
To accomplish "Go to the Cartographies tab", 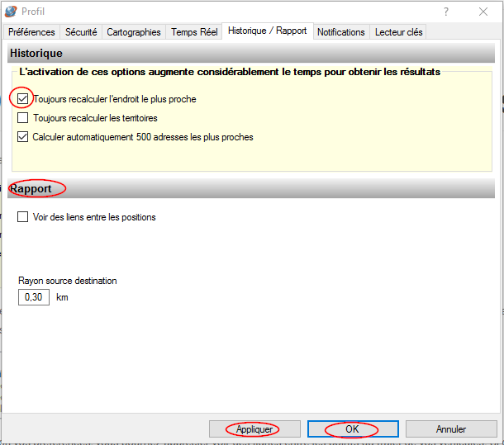I will (x=134, y=32).
